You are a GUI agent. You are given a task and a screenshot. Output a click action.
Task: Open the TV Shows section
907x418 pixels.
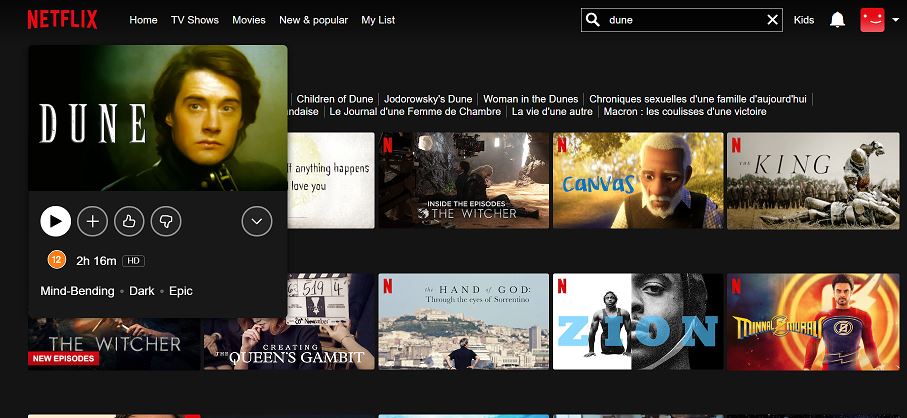pyautogui.click(x=194, y=20)
